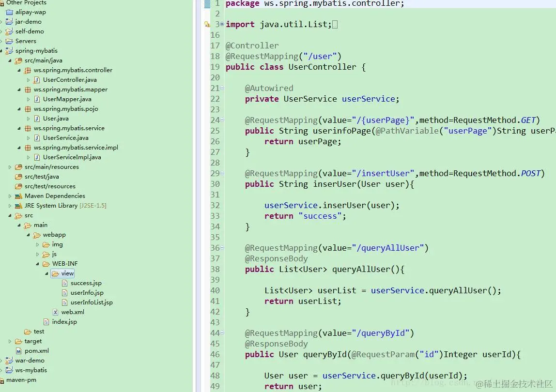Click the ws.spring.mybatis.controller package icon

[x=28, y=70]
